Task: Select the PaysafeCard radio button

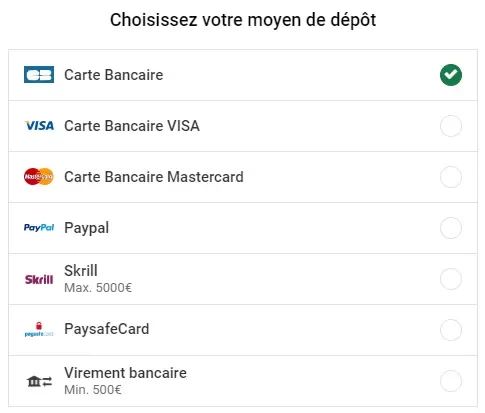Action: click(x=451, y=330)
